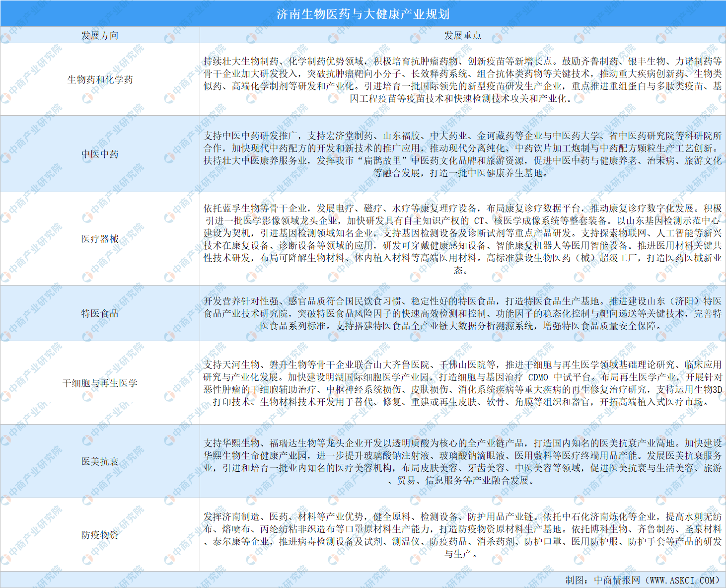This screenshot has width=726, height=588.
Task: Click the row label 干细胞与再生医学
Action: click(100, 383)
